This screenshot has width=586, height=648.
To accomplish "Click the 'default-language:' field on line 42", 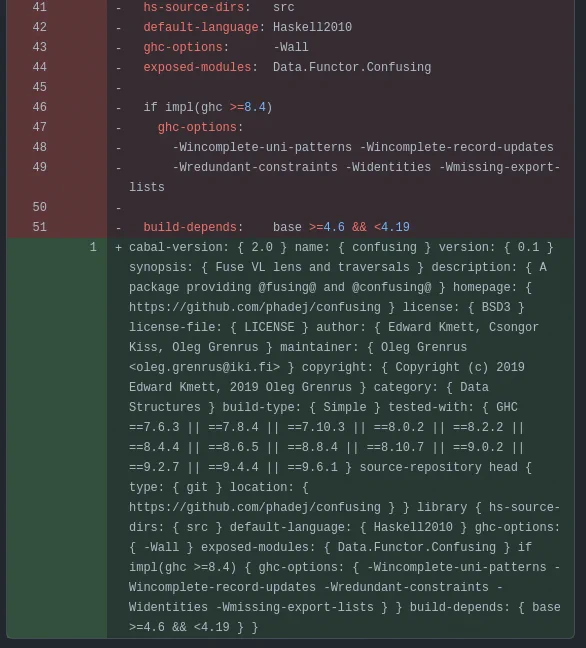I will pyautogui.click(x=204, y=27).
